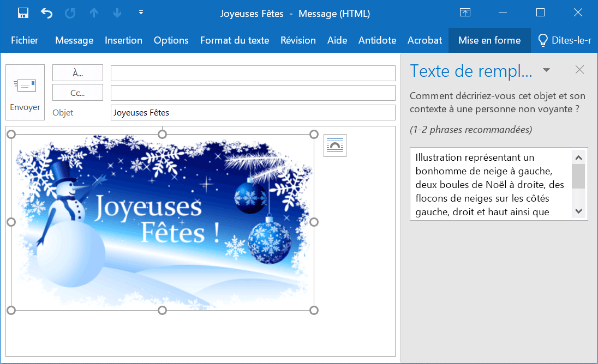598x364 pixels.
Task: Open the alt text pane options dropdown
Action: [x=546, y=70]
